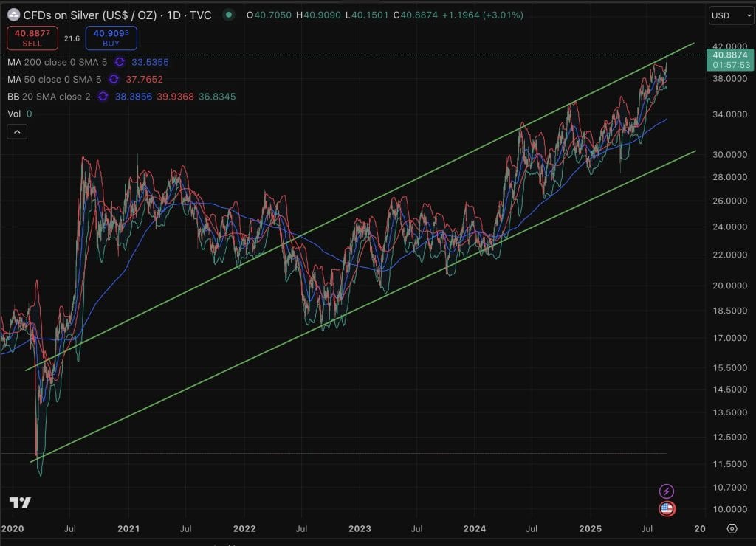756x546 pixels.
Task: Click the SELL 40.8877 button
Action: point(32,38)
